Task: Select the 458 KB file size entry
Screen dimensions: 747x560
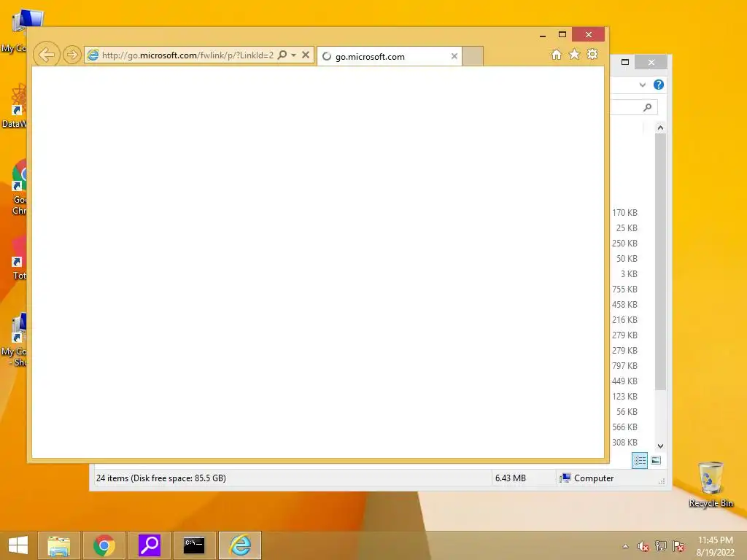Action: click(x=624, y=304)
